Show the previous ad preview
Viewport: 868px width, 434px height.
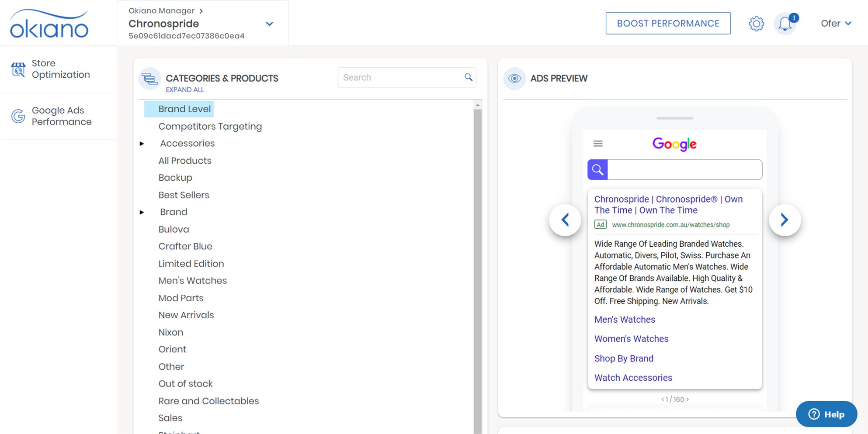click(x=565, y=220)
